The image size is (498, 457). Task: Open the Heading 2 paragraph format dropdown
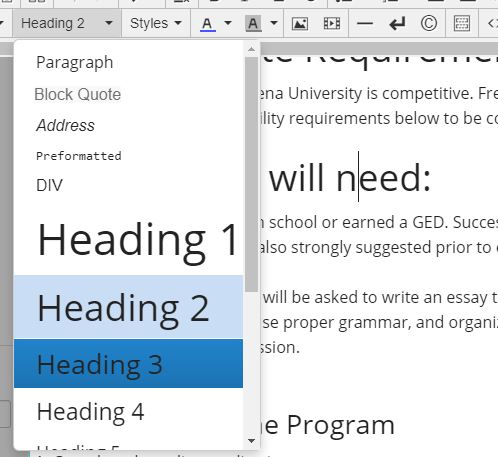tap(67, 23)
